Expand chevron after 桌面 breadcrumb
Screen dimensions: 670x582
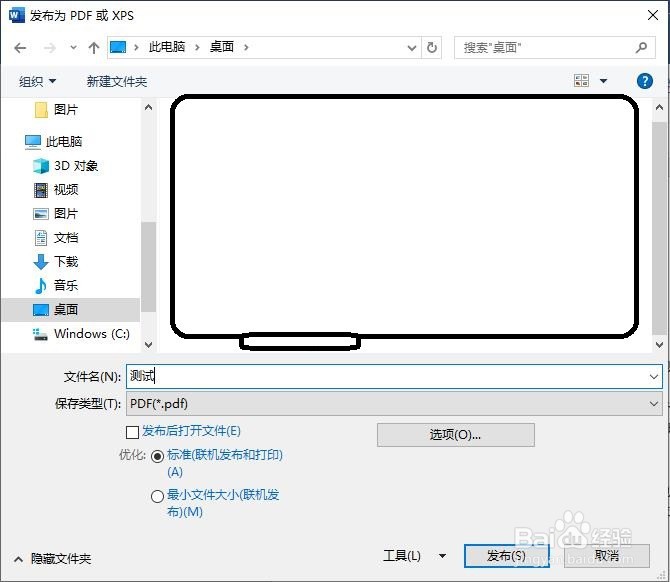246,47
